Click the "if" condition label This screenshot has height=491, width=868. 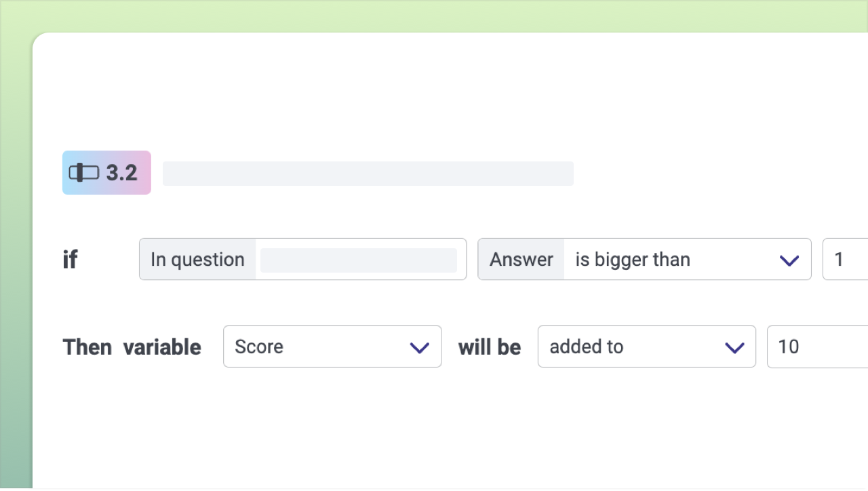click(x=70, y=260)
